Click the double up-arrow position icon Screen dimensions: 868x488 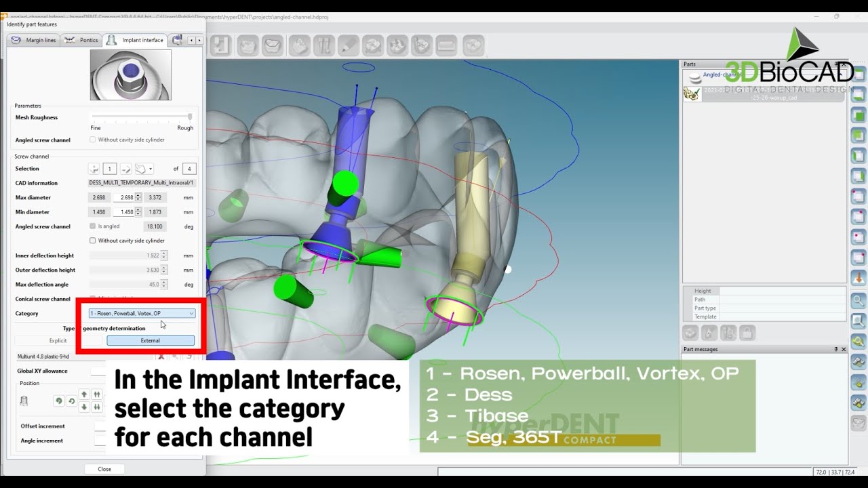tap(97, 394)
